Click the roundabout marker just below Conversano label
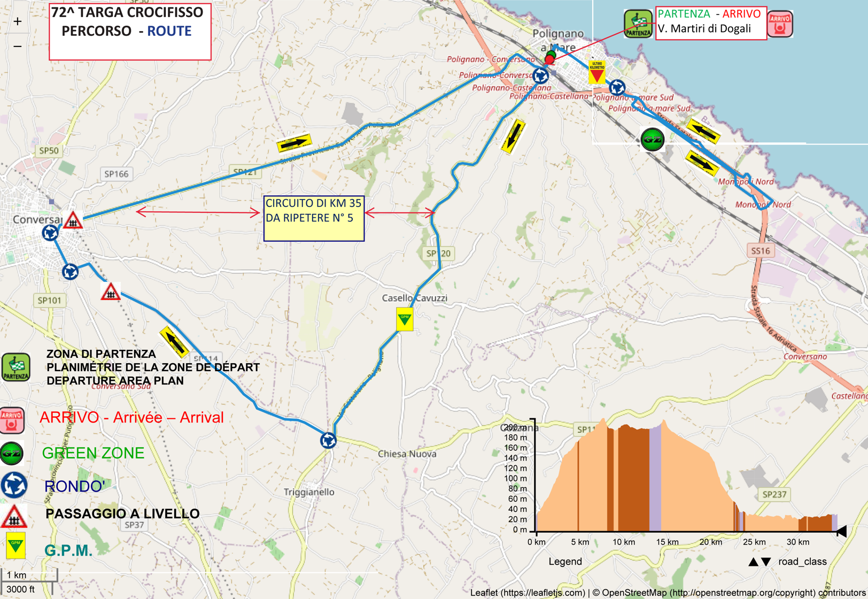This screenshot has height=599, width=868. [x=50, y=233]
